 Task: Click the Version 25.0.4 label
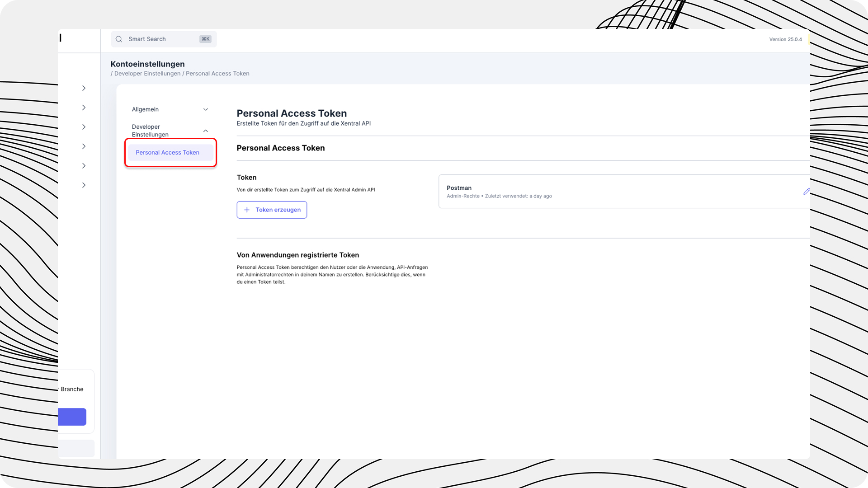point(785,40)
